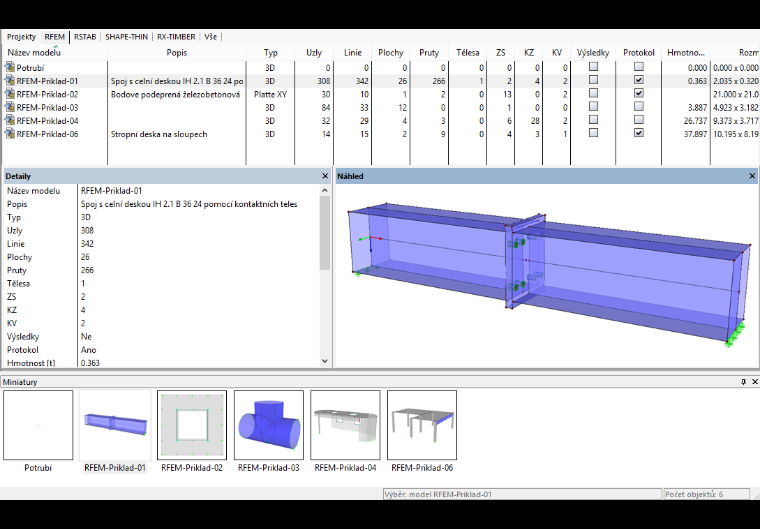Screen dimensions: 760x529
Task: Close the Náhled preview panel
Action: point(752,176)
